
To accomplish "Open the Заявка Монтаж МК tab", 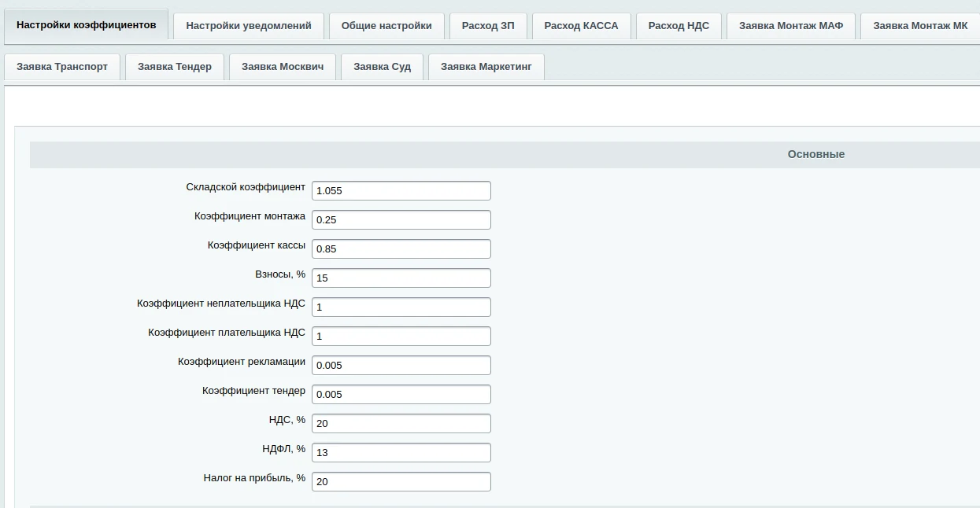I will [x=920, y=26].
